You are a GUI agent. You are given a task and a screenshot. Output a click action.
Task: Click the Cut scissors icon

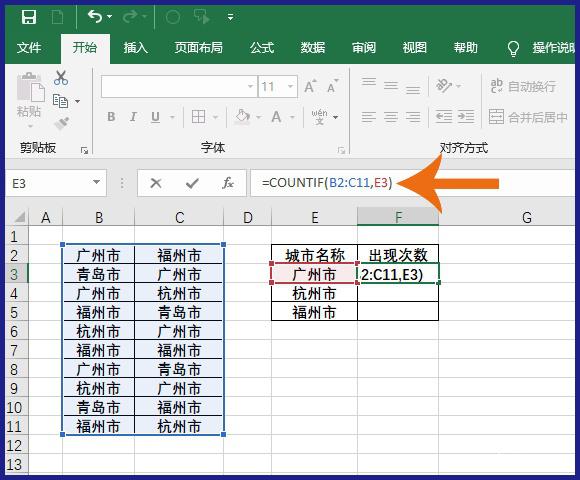click(61, 78)
